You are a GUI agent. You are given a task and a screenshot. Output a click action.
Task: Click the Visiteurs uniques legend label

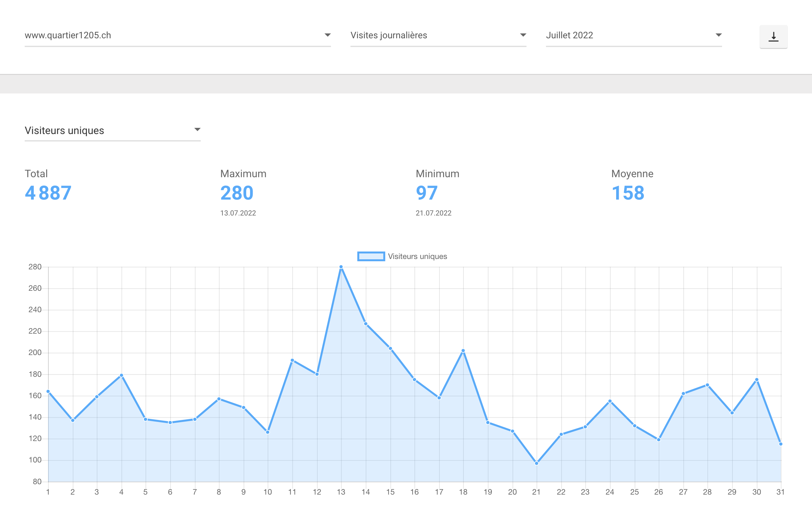417,256
